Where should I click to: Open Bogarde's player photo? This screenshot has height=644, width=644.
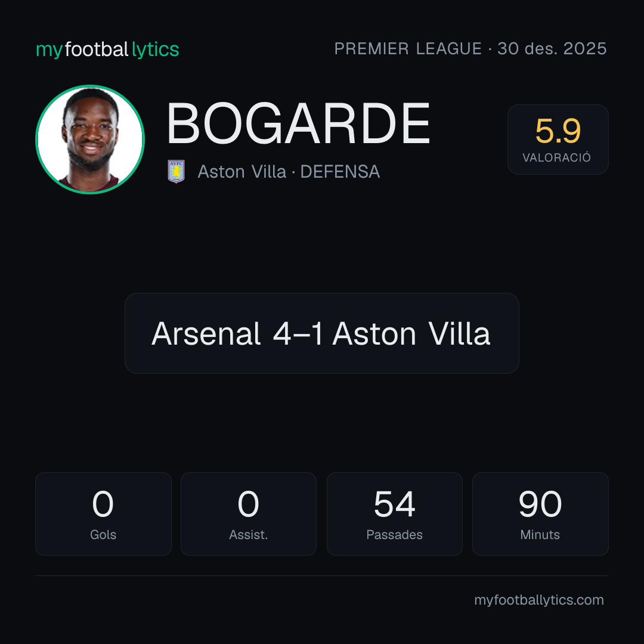[x=90, y=139]
